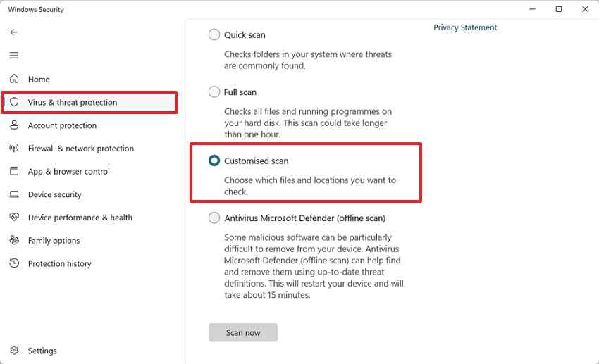This screenshot has height=364, width=599.
Task: Click the laptop icon for Device security
Action: (x=14, y=194)
